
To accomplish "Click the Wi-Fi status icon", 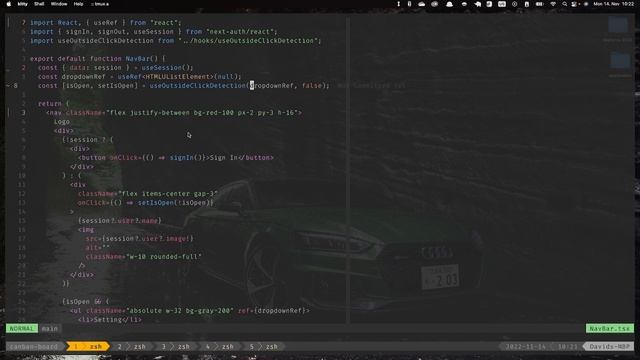I will tap(553, 4).
